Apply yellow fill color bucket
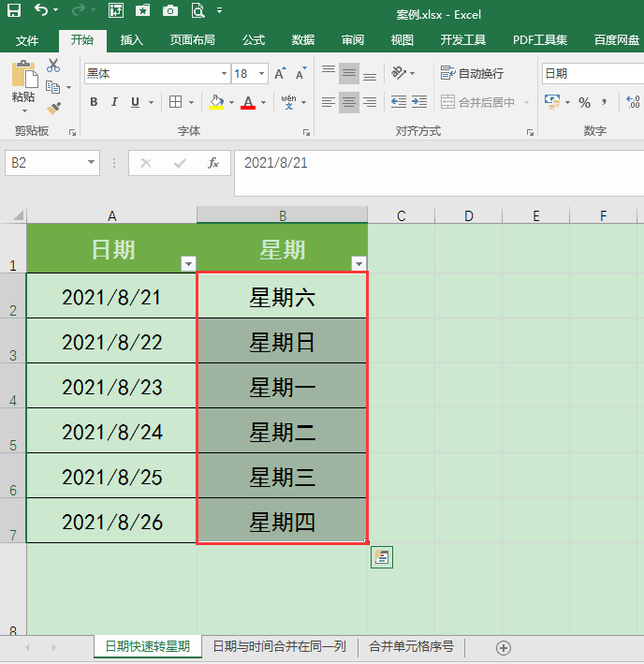 (x=216, y=102)
